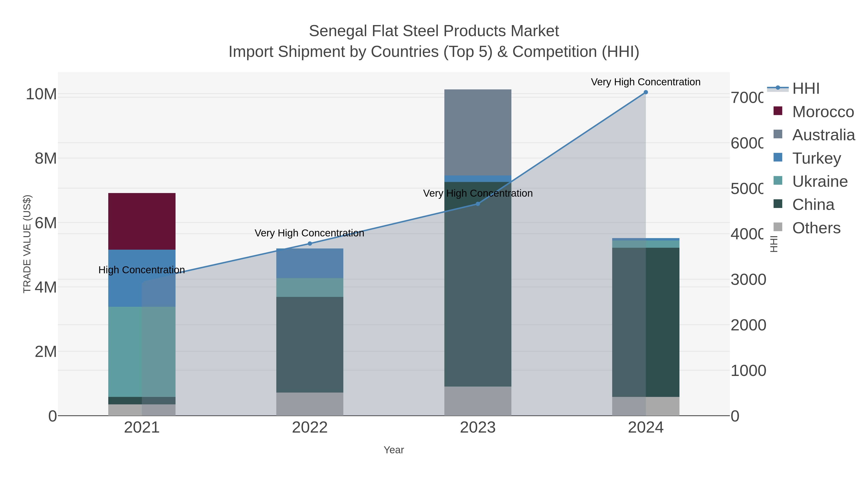Image resolution: width=868 pixels, height=488 pixels.
Task: Select the 2022 HHI data point
Action: coord(310,243)
